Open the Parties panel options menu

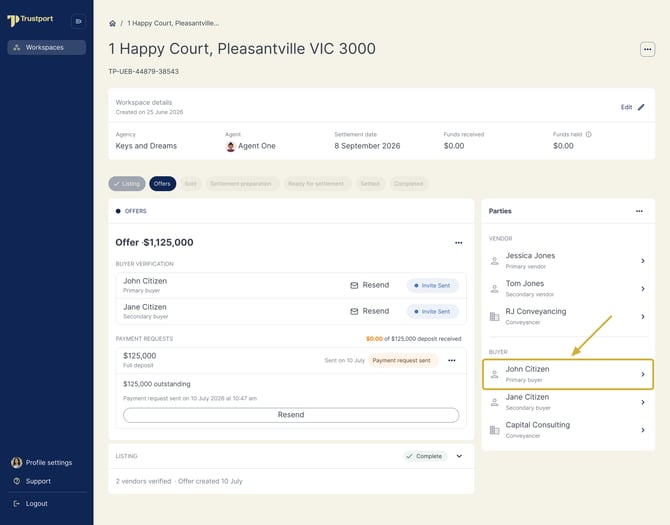(639, 211)
